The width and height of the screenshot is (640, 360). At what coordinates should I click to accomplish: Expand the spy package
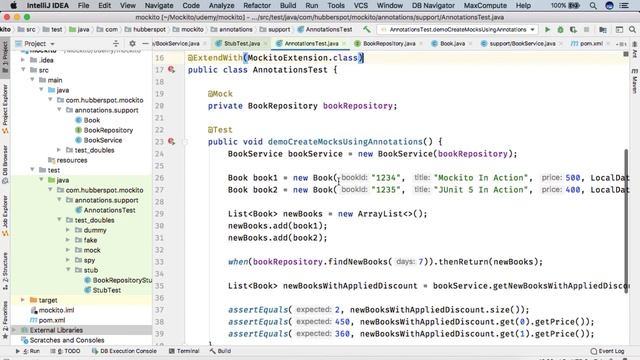tap(68, 260)
